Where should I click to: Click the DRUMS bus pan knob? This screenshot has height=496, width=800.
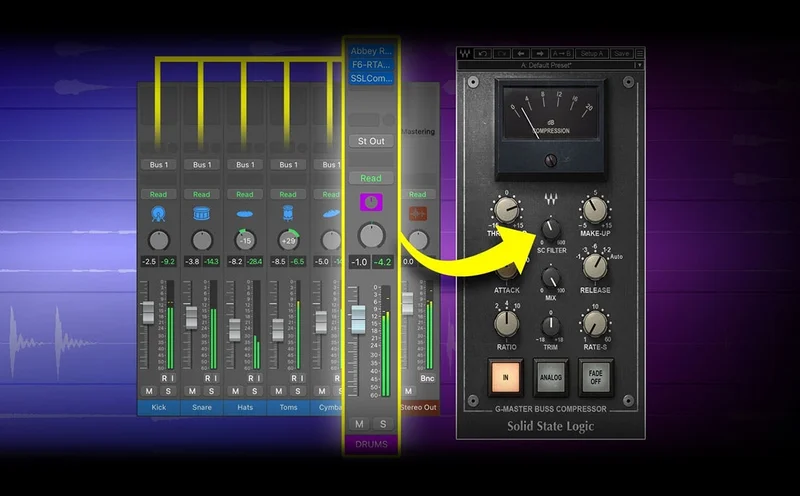pyautogui.click(x=371, y=236)
